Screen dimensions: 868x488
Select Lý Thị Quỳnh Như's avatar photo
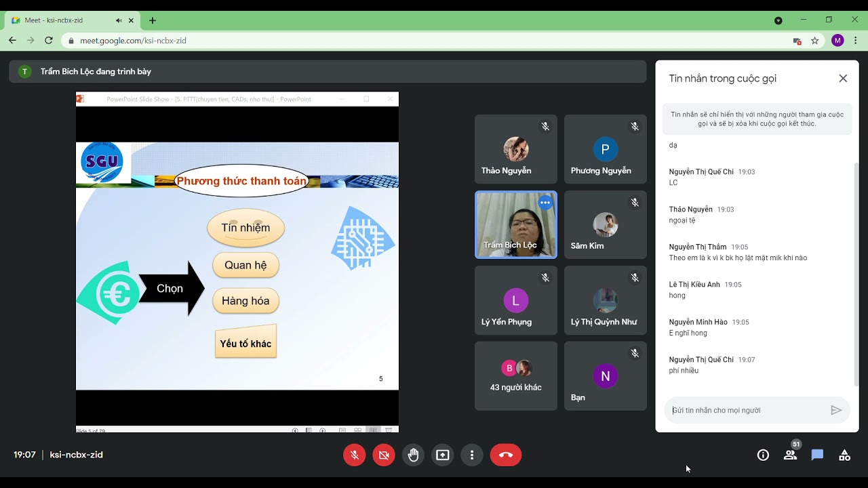(x=606, y=300)
